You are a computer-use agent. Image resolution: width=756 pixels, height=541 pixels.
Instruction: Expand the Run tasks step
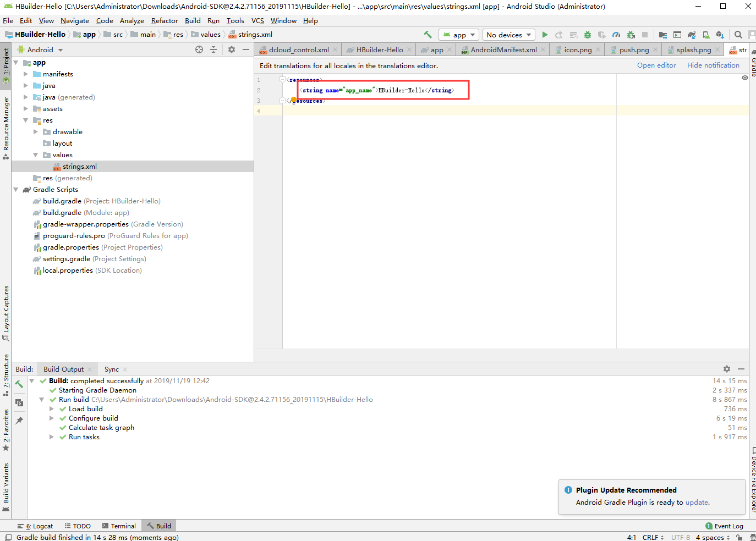(52, 437)
